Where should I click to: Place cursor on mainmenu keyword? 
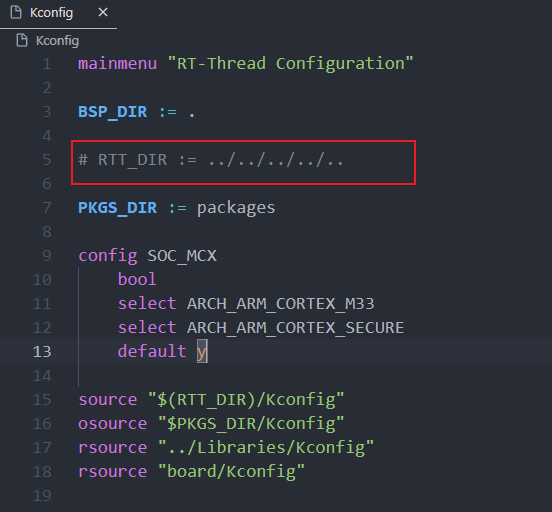(118, 64)
